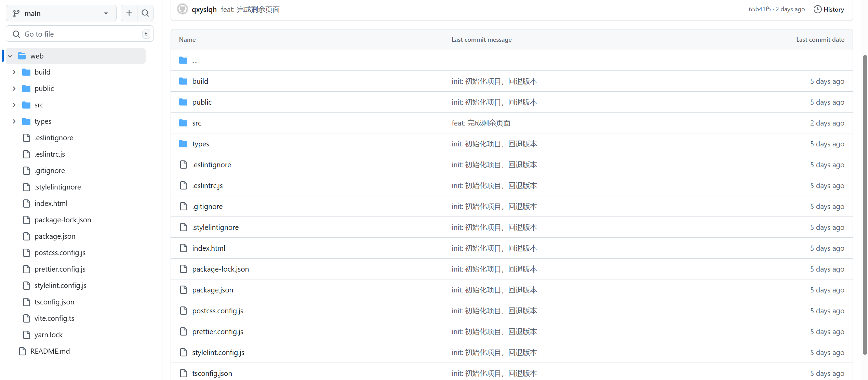Click the search magnifier icon button
Screen dimensions: 868x380
145,13
